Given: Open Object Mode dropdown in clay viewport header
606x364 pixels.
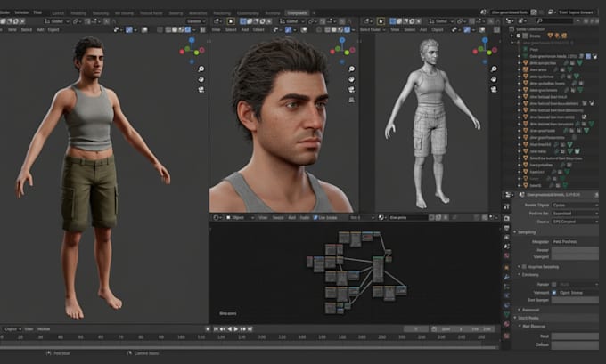Looking at the screenshot, I should (x=373, y=29).
